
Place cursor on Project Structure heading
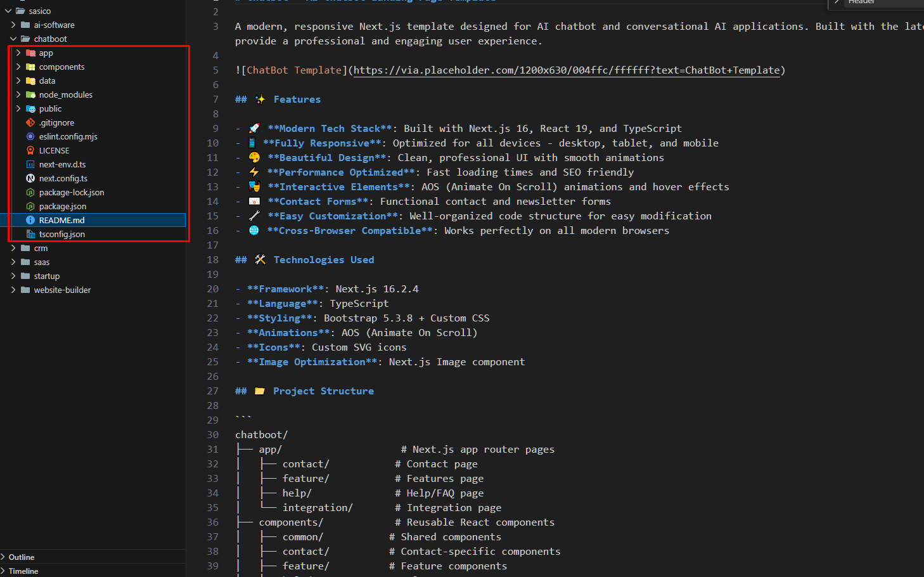click(323, 391)
